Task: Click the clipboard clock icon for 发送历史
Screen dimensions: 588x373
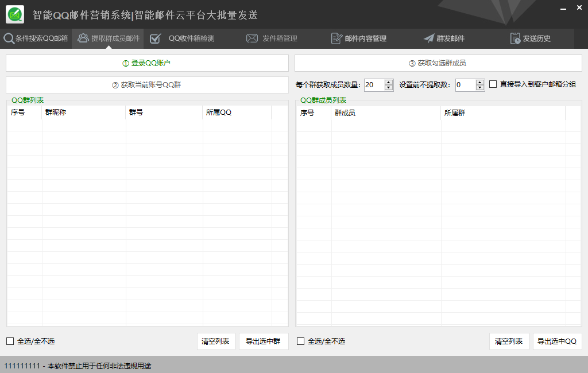Action: click(x=515, y=38)
